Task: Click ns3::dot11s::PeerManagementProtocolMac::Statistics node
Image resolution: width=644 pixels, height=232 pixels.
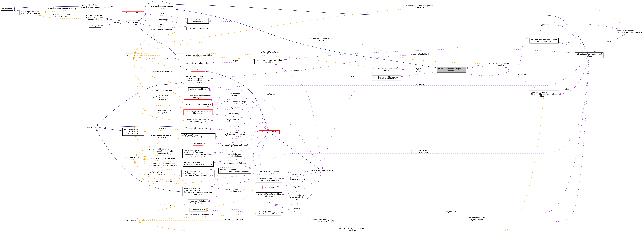Action: click(387, 78)
